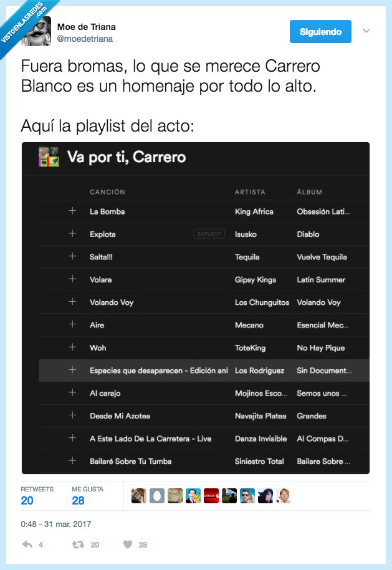Unfollow by clicking the Siguiendo button

coord(320,31)
